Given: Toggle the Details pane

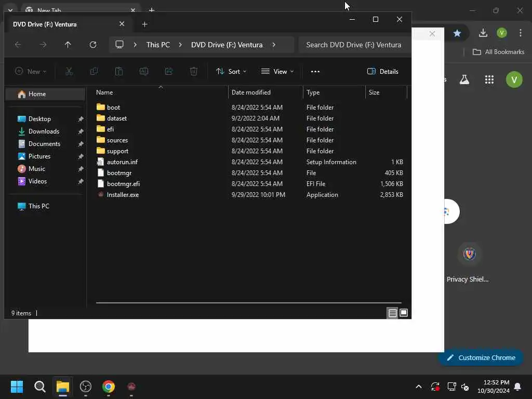Looking at the screenshot, I should pyautogui.click(x=383, y=71).
